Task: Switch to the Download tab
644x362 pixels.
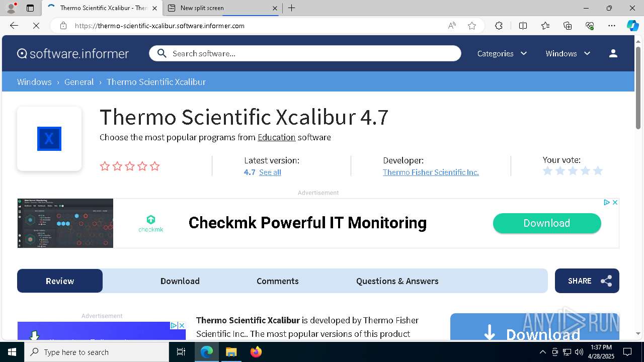Action: [x=180, y=281]
